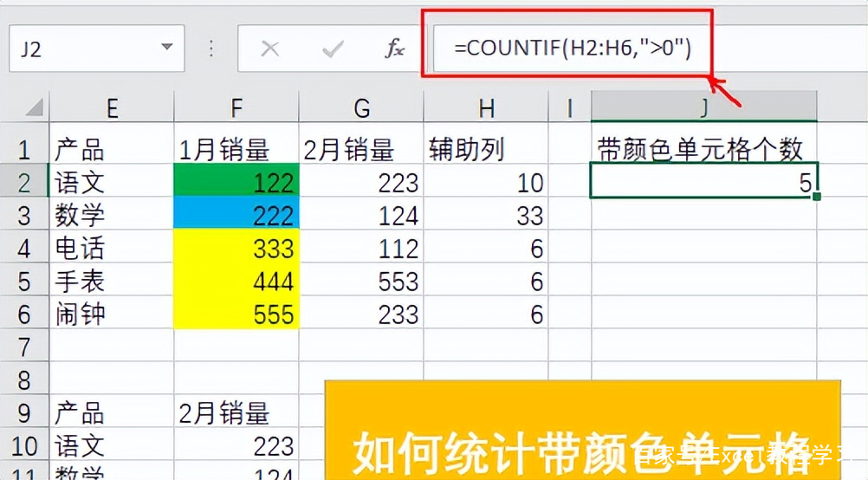Click cell 2月销量 in row 9
The image size is (868, 480).
click(x=236, y=411)
